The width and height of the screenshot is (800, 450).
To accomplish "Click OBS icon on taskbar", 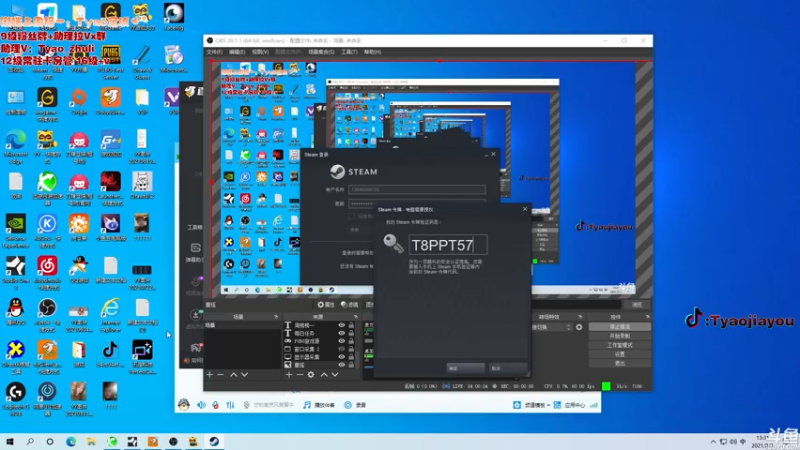I will pos(173,441).
